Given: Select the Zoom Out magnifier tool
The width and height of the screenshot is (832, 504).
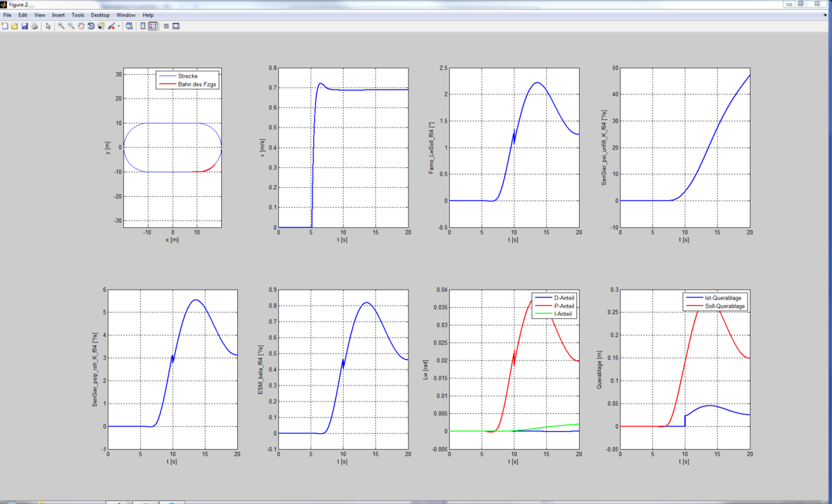Looking at the screenshot, I should coord(71,26).
